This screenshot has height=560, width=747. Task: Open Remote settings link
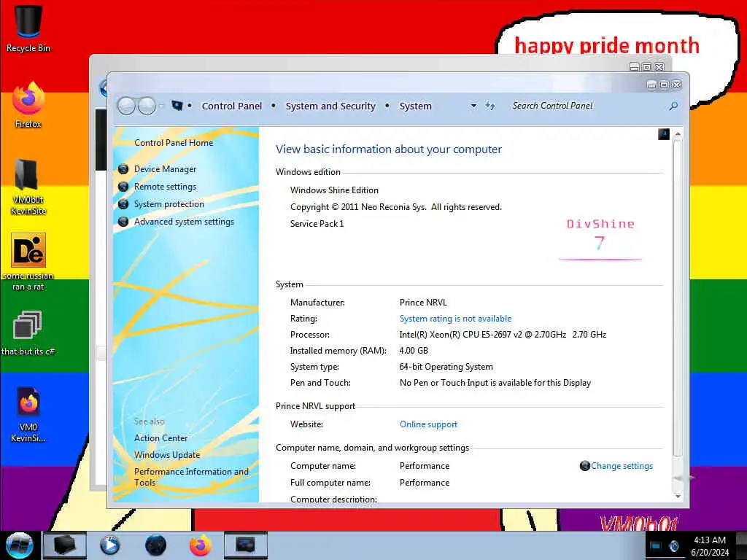[166, 187]
